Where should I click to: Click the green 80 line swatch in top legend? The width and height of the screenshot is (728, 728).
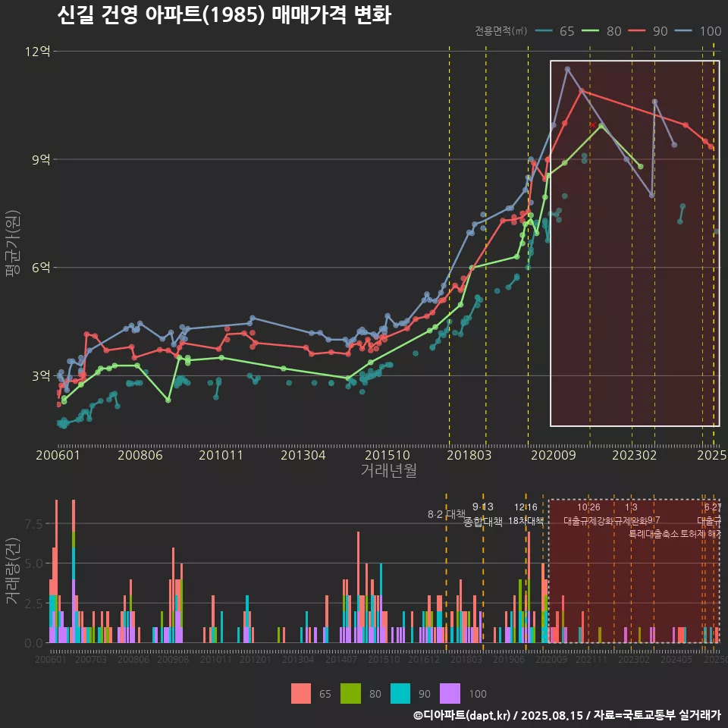(590, 31)
